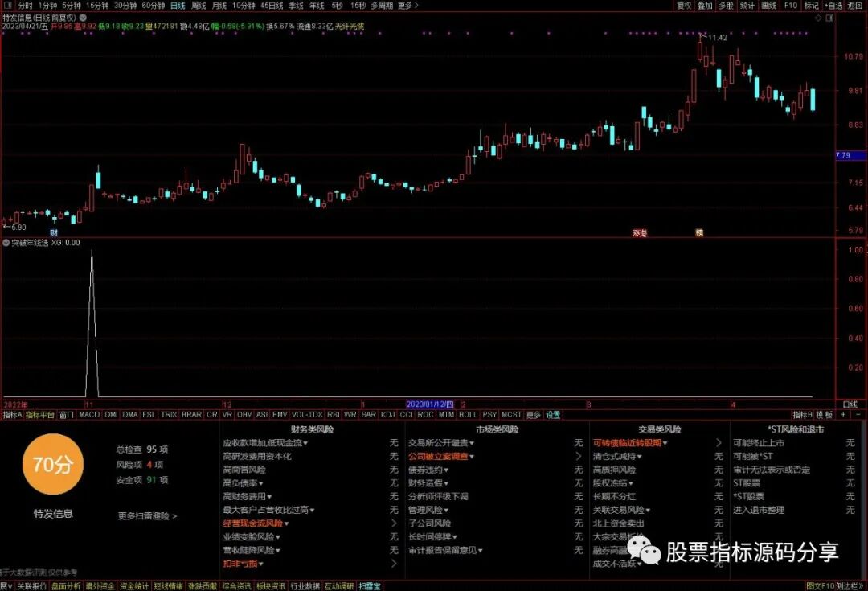Image resolution: width=868 pixels, height=591 pixels.
Task: Select the MACD indicator
Action: (x=89, y=414)
